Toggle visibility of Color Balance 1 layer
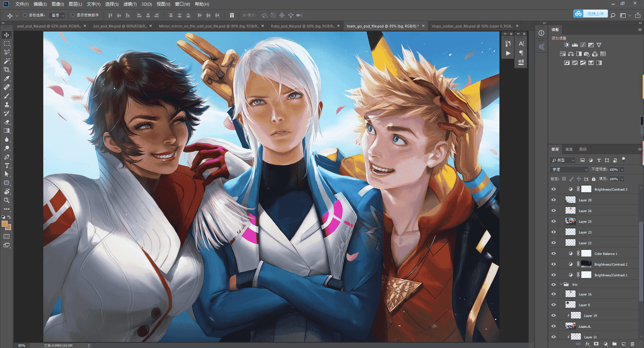The image size is (644, 348). [x=553, y=254]
